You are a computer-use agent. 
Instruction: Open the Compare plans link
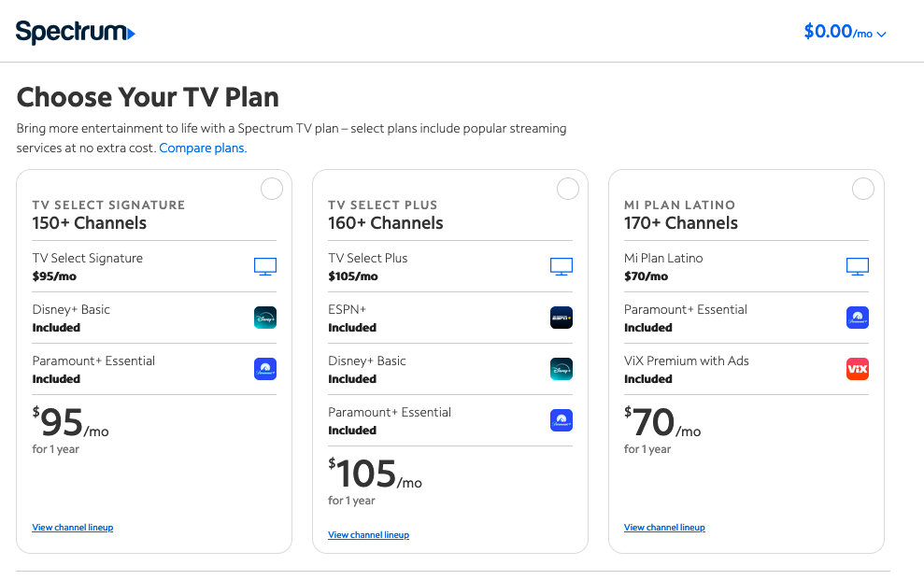pos(203,148)
